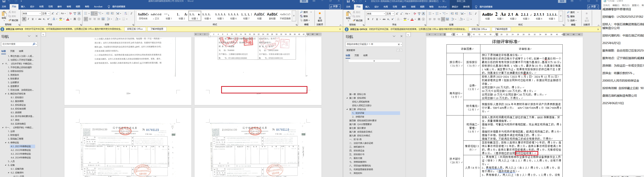Open font name box 宋体 in 投标文件 window

point(32,13)
